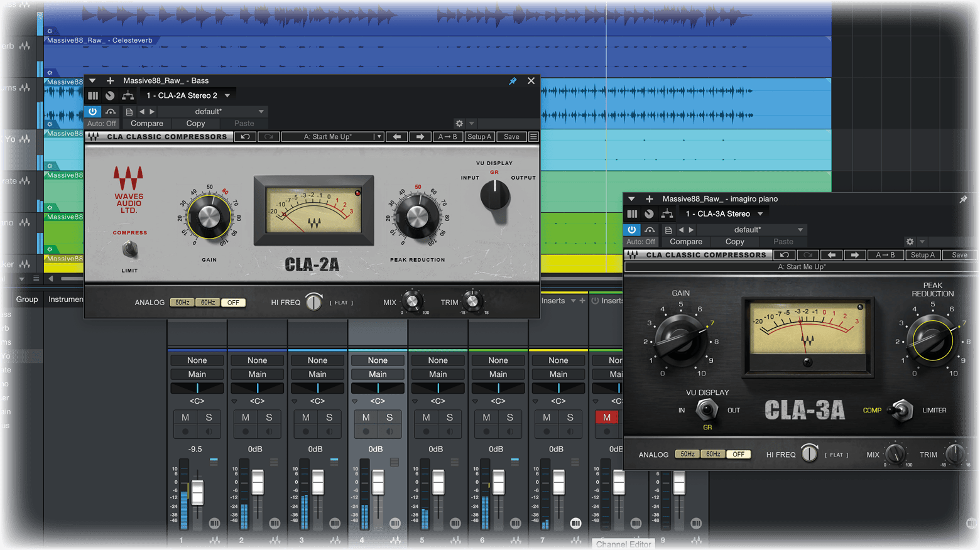This screenshot has width=980, height=550.
Task: Click Save in the CLA-2A toolbar
Action: click(x=512, y=137)
